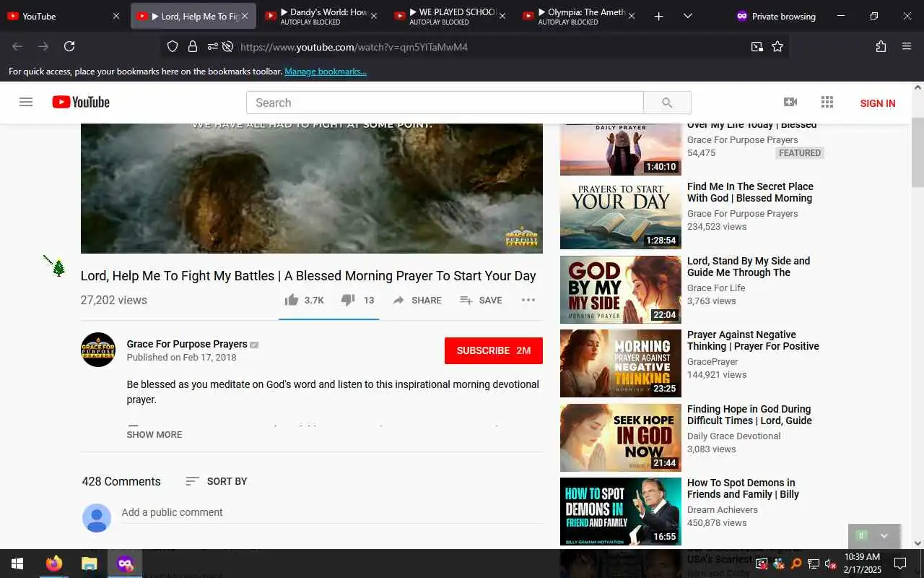This screenshot has width=924, height=578.
Task: Open God By My Side video thumbnail
Action: tap(621, 289)
